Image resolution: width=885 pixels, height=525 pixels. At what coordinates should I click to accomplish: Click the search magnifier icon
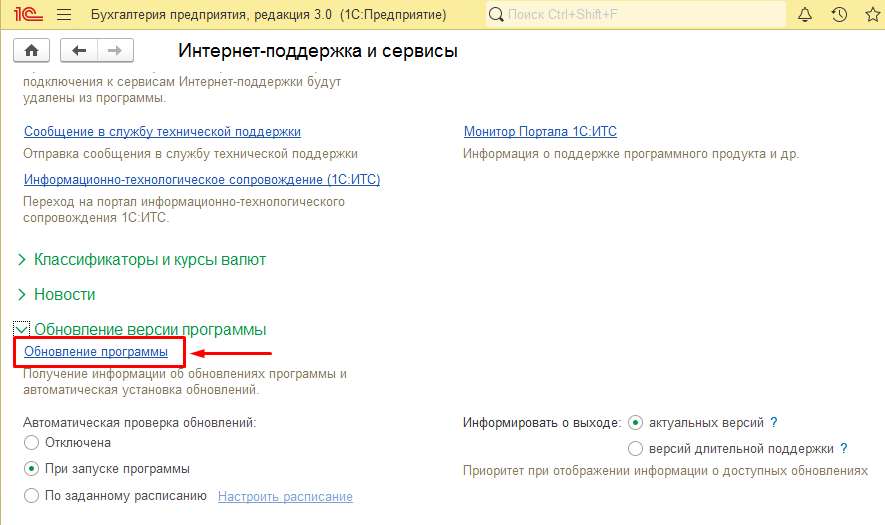coord(496,14)
